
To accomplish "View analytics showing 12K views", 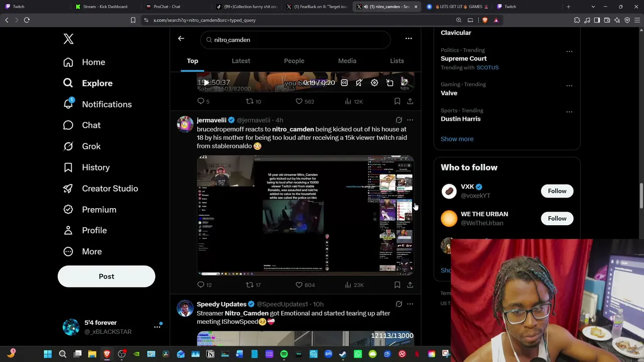I will tap(353, 102).
